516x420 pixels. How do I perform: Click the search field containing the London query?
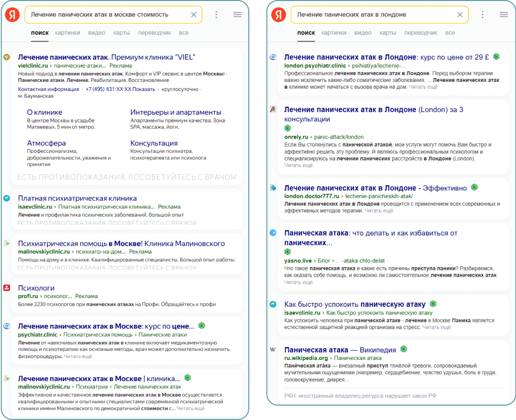coord(372,15)
